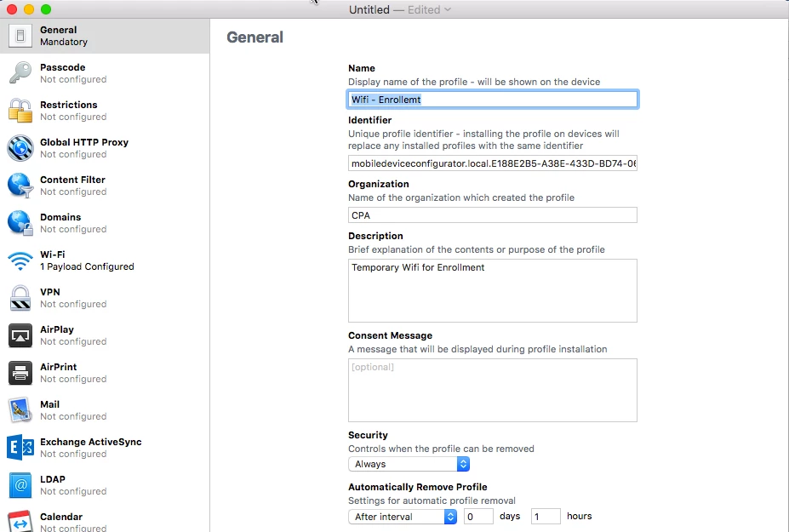Image resolution: width=789 pixels, height=532 pixels.
Task: Open the VPN lock icon
Action: 20,297
